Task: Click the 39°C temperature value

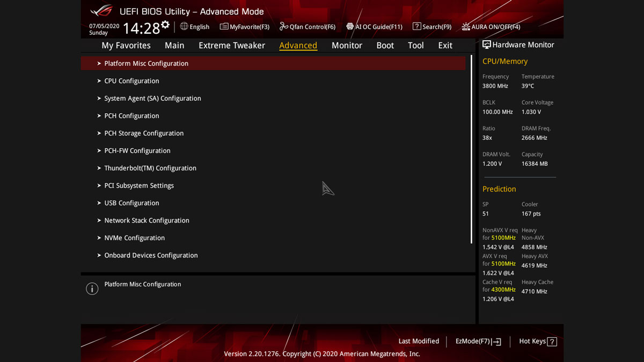Action: coord(528,86)
